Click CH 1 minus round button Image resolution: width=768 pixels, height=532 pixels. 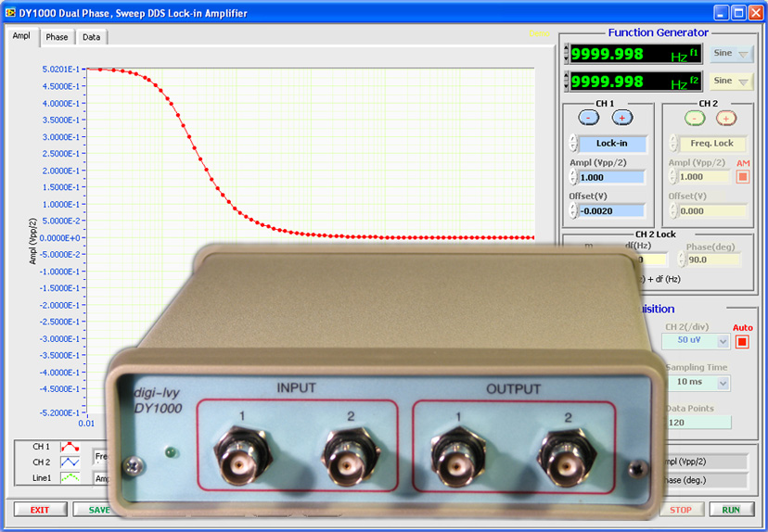pyautogui.click(x=589, y=118)
